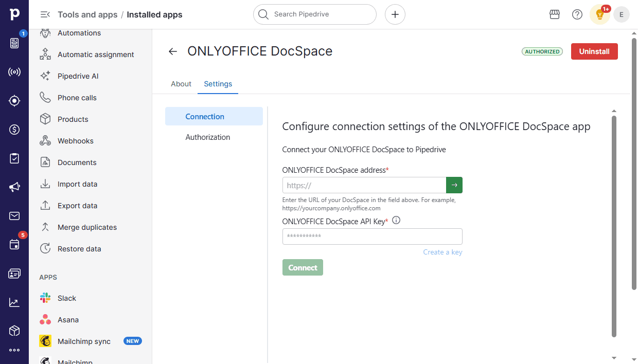Click the Installed apps breadcrumb
Screen dimensions: 638x364
pyautogui.click(x=154, y=14)
